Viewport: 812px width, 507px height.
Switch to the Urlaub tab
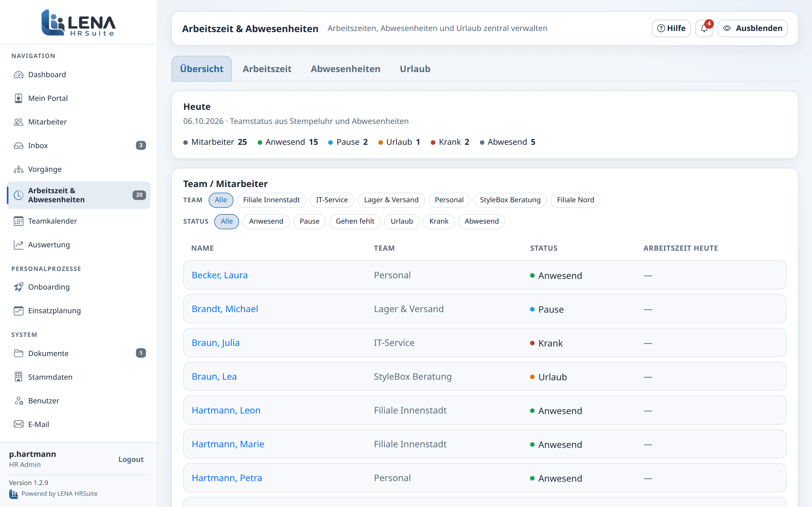[x=415, y=69]
